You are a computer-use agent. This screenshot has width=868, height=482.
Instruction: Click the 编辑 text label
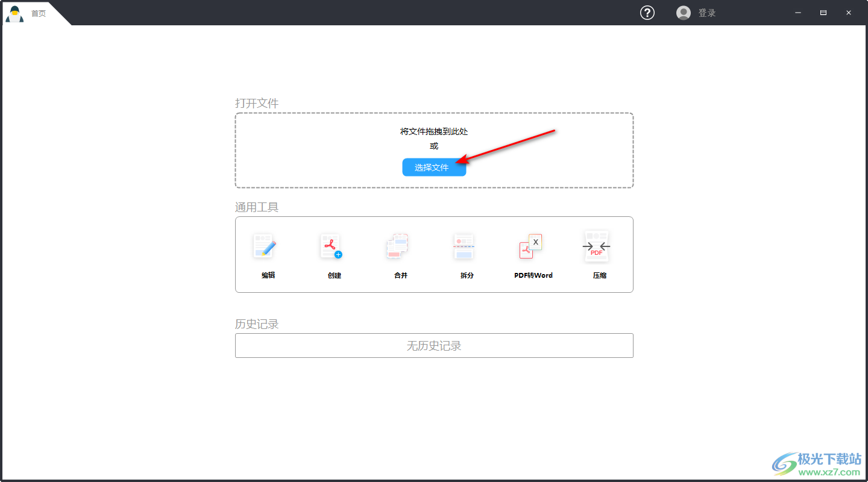[x=268, y=275]
